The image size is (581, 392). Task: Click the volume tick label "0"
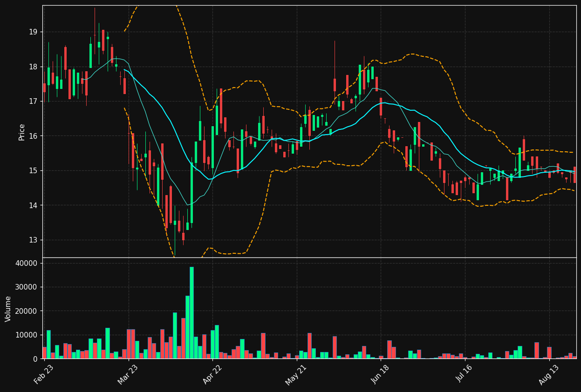pos(35,359)
